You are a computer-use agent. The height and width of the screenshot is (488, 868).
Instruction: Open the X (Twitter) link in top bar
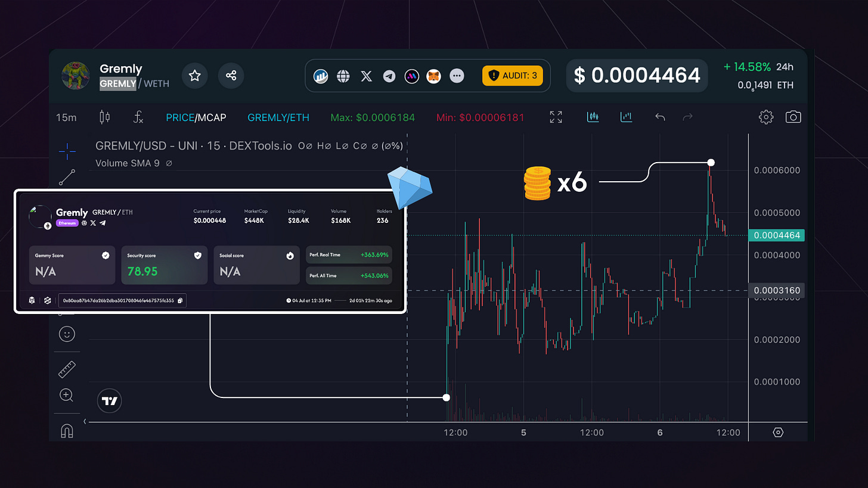pos(367,76)
